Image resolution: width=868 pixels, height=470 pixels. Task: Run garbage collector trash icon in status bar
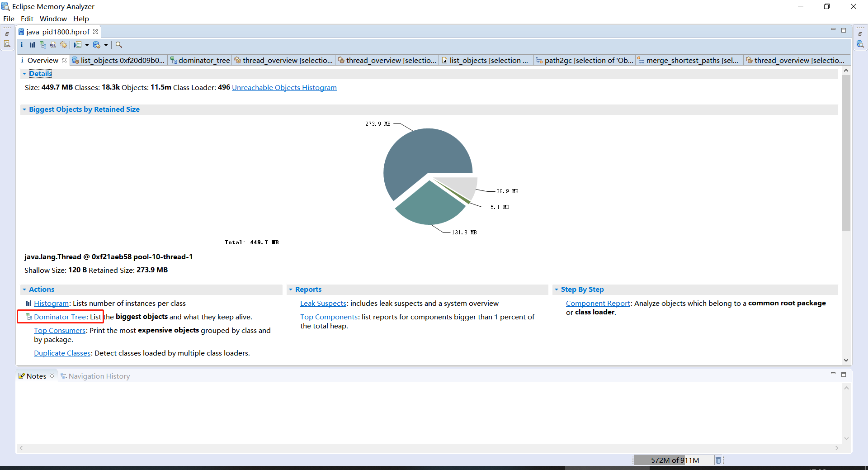(x=718, y=460)
